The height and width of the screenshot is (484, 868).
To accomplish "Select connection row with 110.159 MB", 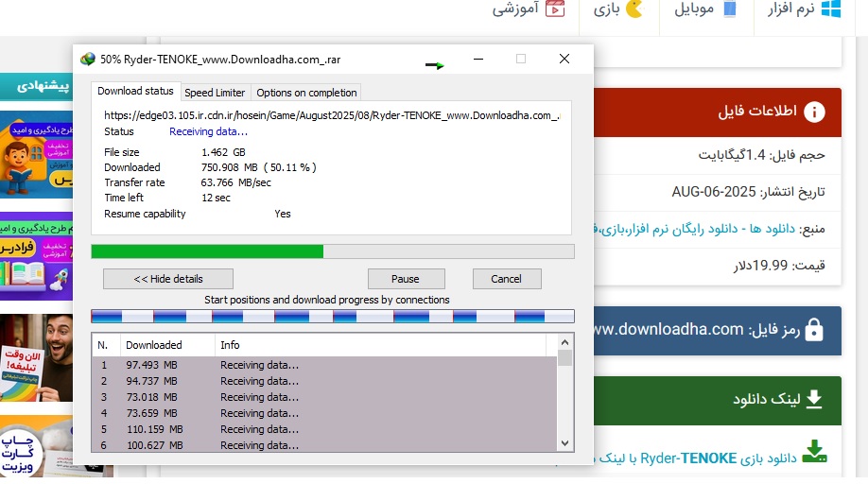I will click(x=324, y=429).
